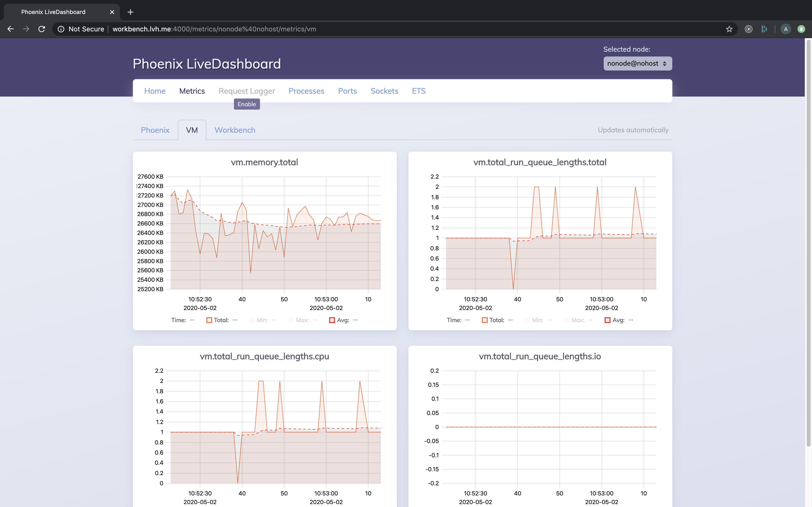Open the Processes page
This screenshot has width=812, height=507.
coord(306,91)
